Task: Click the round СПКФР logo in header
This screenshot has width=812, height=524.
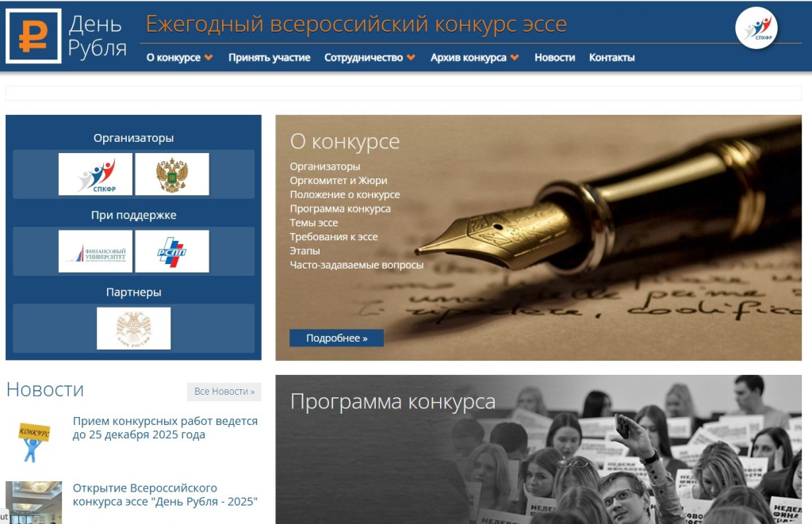Action: tap(756, 28)
